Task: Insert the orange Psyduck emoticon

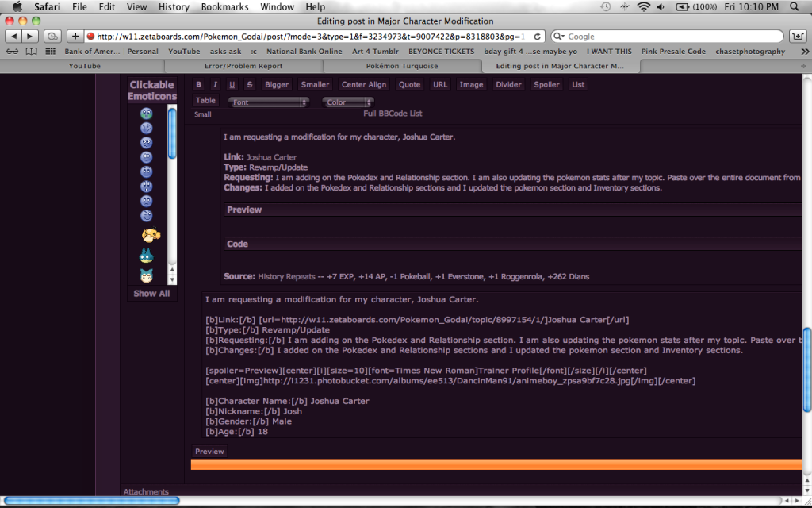Action: (151, 235)
